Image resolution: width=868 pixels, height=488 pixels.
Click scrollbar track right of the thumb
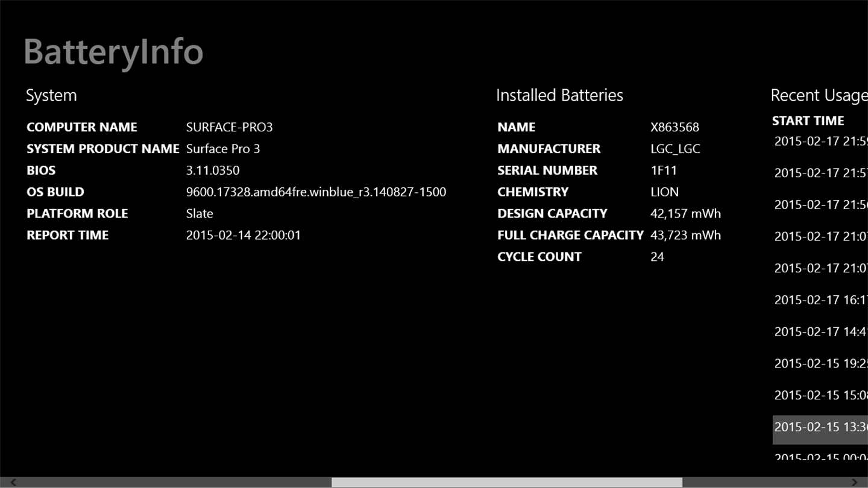pyautogui.click(x=766, y=483)
